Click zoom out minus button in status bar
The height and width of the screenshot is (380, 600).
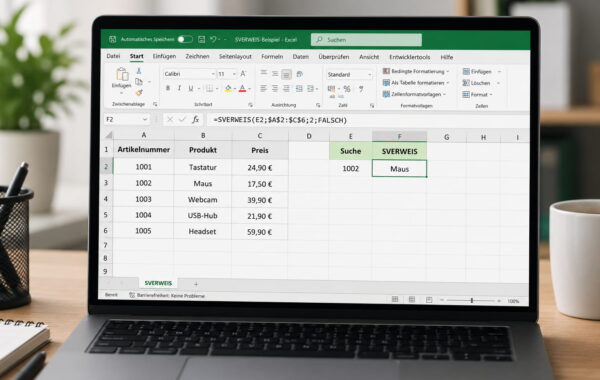tap(442, 300)
